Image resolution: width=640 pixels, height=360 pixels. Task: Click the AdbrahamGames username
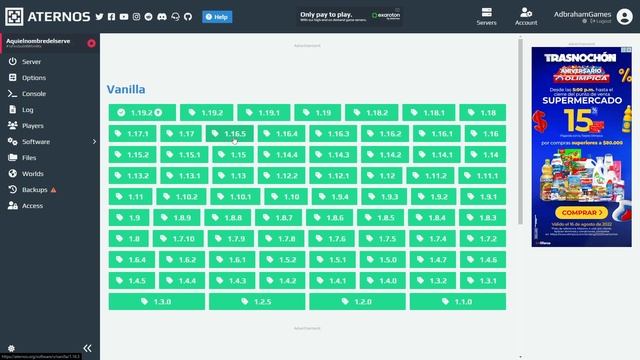click(582, 14)
